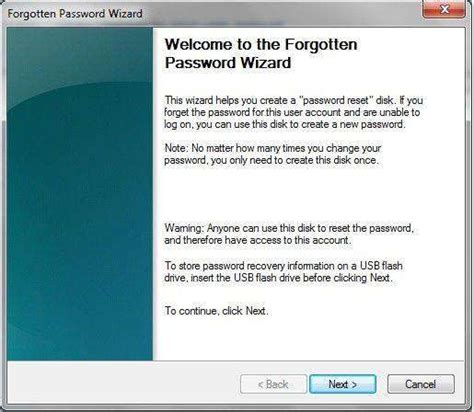
Task: Click the Forgotten Password Wizard title bar text
Action: click(75, 14)
